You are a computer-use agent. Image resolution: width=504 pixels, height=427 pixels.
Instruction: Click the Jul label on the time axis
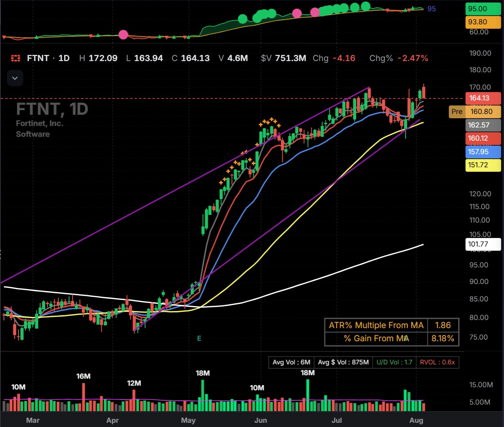[337, 420]
